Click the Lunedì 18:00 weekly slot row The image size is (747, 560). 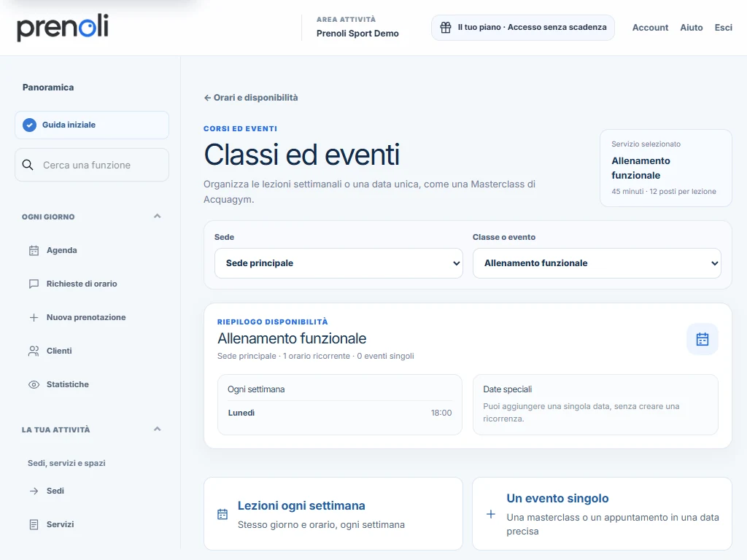coord(340,413)
